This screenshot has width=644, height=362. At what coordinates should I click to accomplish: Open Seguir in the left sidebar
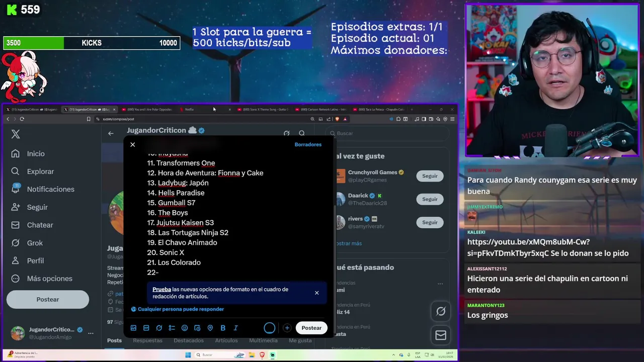point(30,207)
